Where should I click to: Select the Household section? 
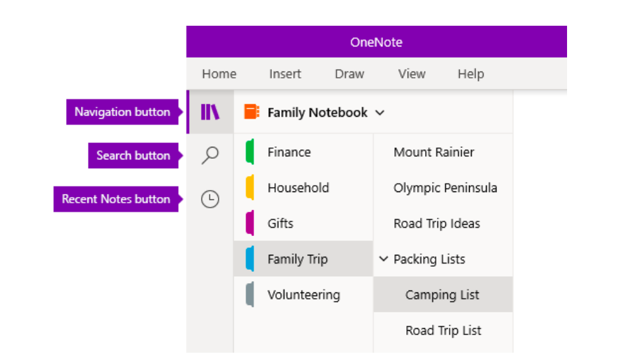(303, 188)
